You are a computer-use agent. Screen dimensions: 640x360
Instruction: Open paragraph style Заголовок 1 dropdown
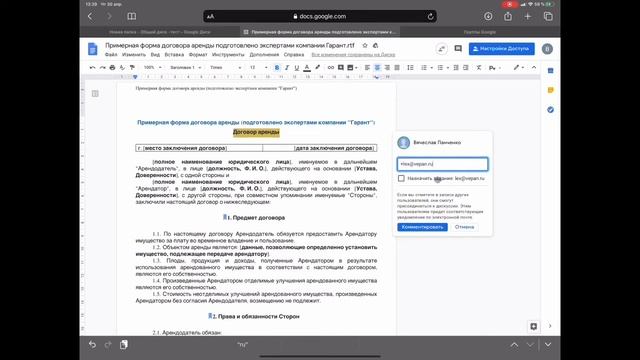[x=186, y=67]
